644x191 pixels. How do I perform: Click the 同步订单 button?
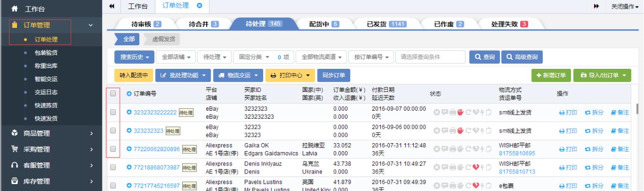click(x=333, y=75)
